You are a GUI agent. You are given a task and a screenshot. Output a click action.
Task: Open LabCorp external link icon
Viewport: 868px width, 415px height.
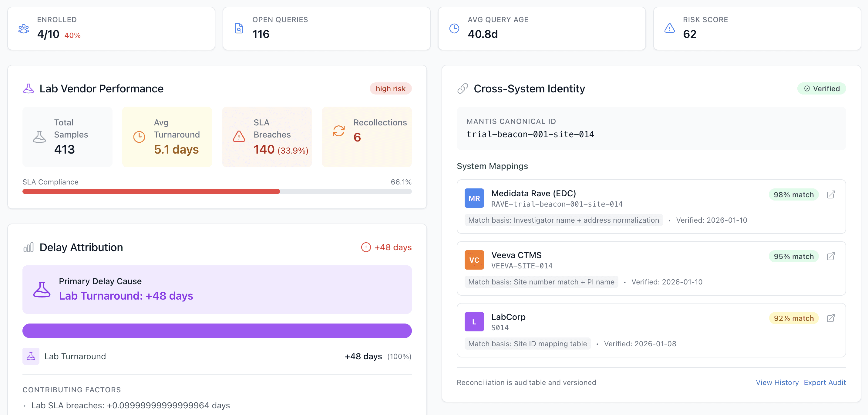pos(831,318)
